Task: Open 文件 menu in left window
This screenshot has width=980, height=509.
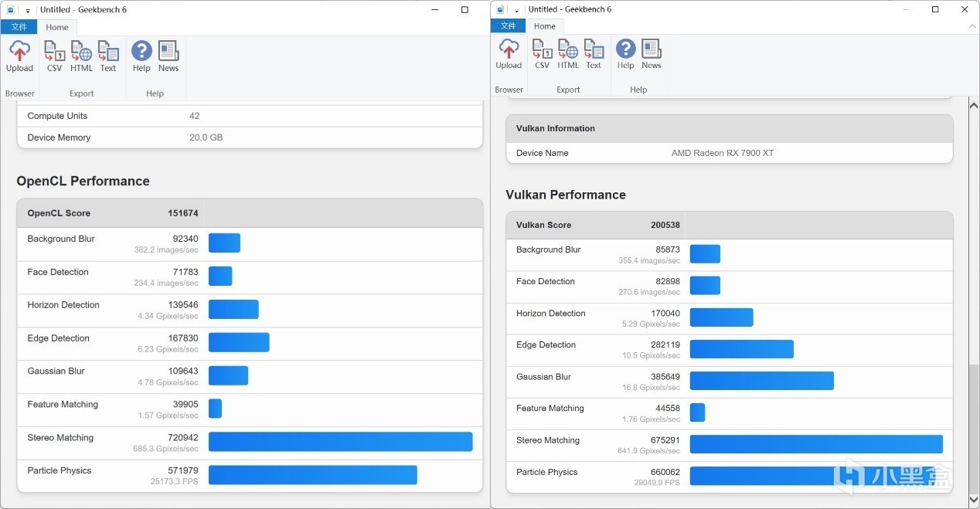Action: (x=19, y=27)
